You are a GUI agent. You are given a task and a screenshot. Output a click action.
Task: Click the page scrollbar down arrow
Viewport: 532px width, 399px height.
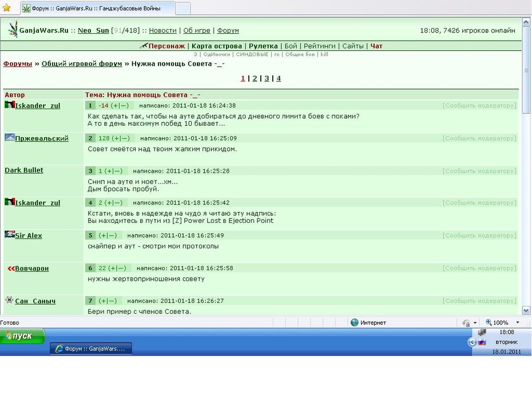(526, 310)
